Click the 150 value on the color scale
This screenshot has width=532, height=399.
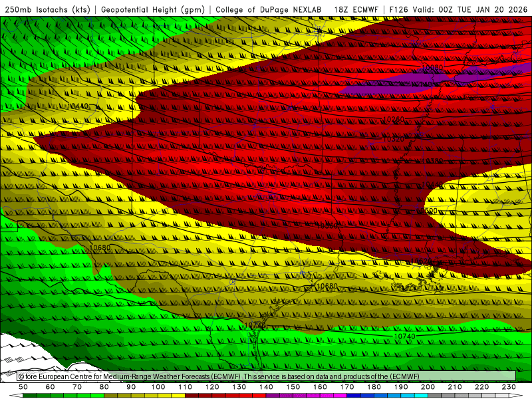click(293, 387)
